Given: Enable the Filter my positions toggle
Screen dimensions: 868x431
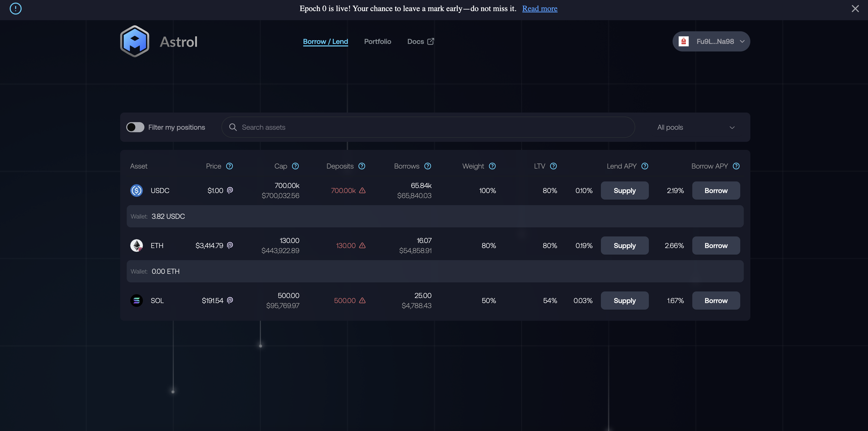Looking at the screenshot, I should pos(135,127).
